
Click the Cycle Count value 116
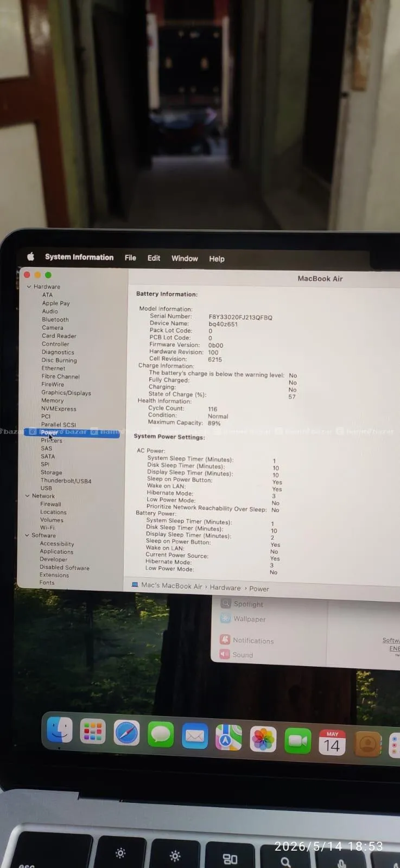[212, 409]
